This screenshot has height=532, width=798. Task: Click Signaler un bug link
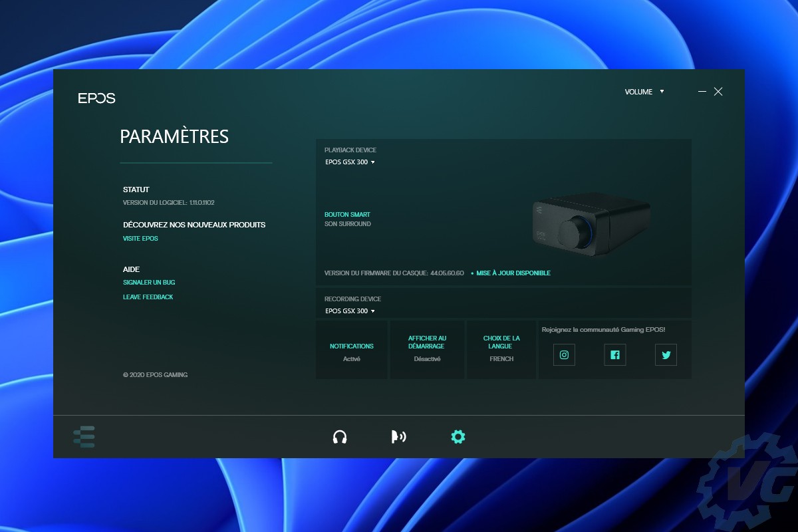point(149,283)
